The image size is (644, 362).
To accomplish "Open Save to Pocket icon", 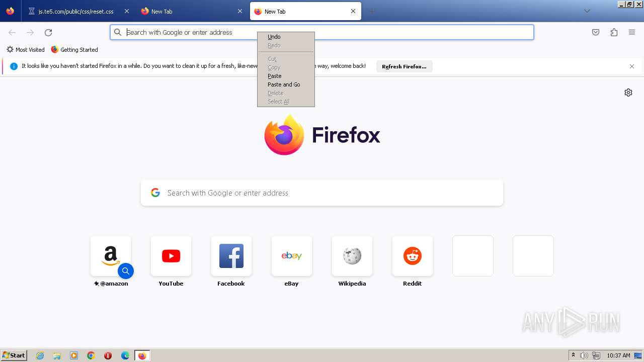I will 596,32.
